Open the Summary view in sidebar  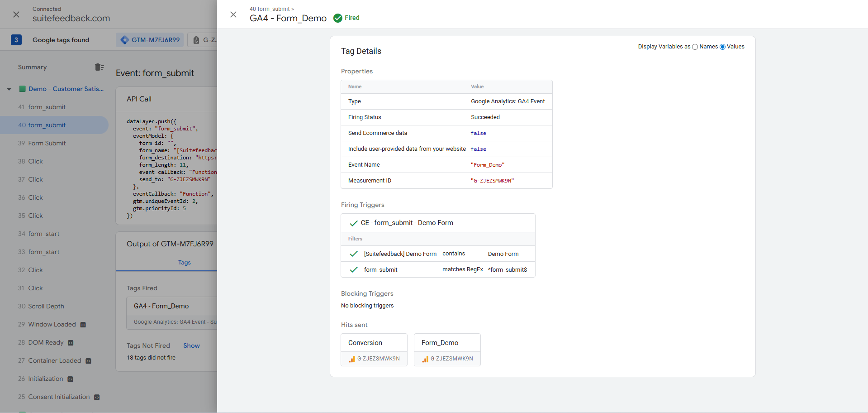[32, 67]
